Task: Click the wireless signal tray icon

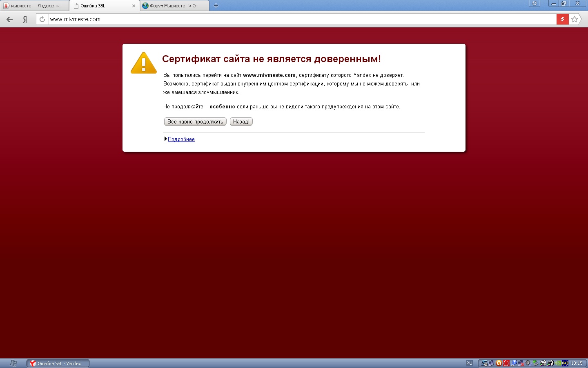Action: pos(565,363)
